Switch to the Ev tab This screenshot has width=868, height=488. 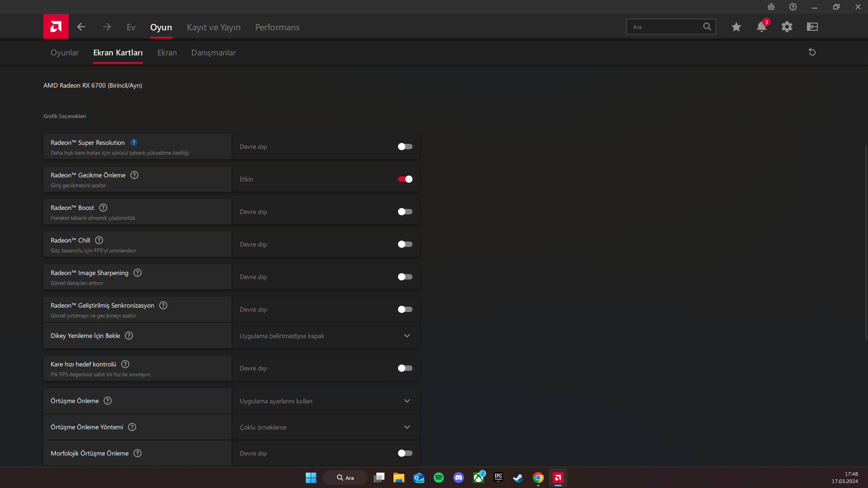point(131,27)
